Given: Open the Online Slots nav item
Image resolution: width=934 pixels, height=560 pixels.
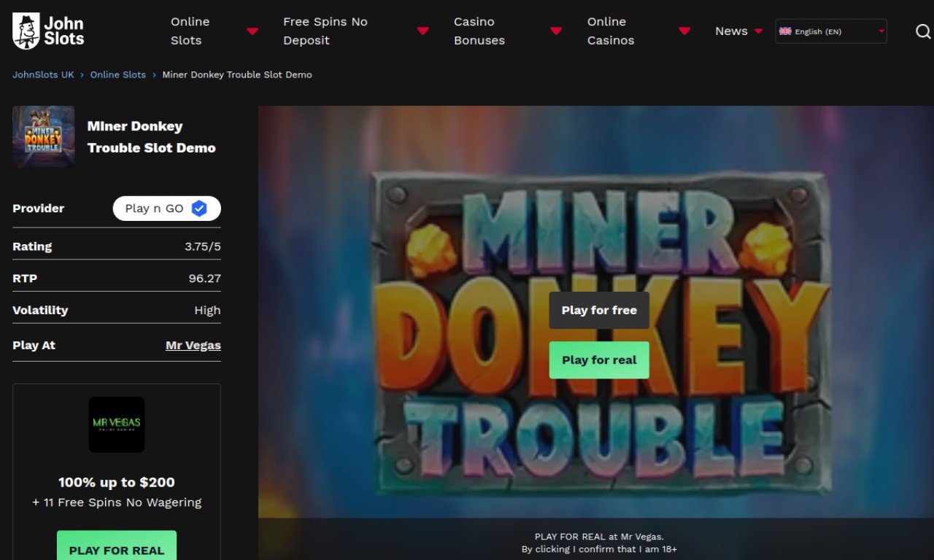Looking at the screenshot, I should pyautogui.click(x=190, y=31).
